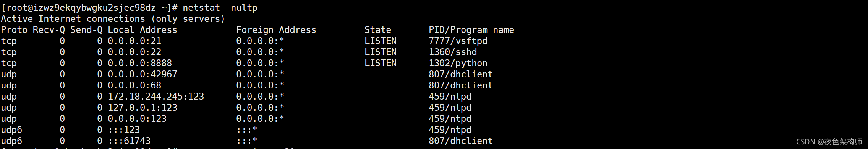The width and height of the screenshot is (868, 149).
Task: Click the Foreign Address column header
Action: [x=276, y=30]
